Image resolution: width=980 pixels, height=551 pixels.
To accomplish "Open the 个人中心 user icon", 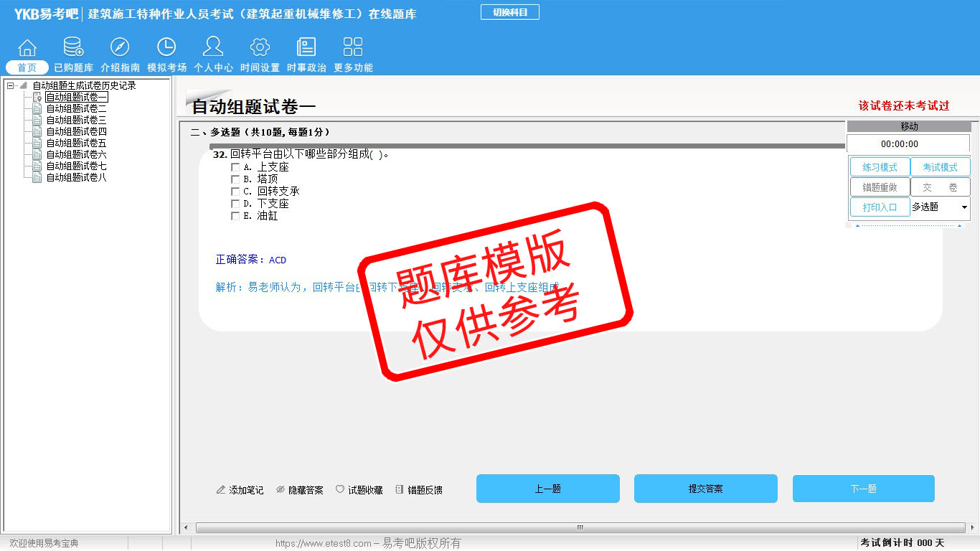I will [213, 48].
